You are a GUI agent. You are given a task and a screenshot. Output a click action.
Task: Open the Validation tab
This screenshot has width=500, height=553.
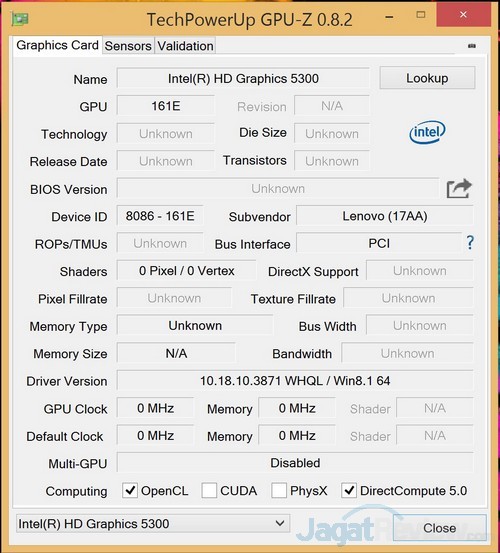click(185, 46)
